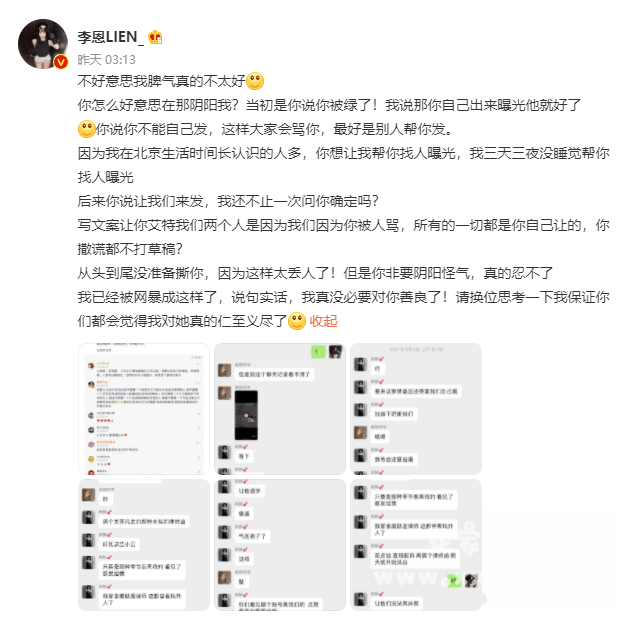The height and width of the screenshot is (626, 638).
Task: Click the smiley emoji before 你说你不能自己发
Action: pos(86,129)
